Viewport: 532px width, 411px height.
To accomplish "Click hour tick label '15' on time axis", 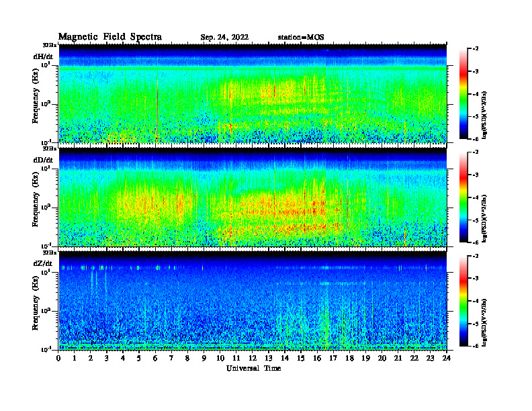I will 301,358.
